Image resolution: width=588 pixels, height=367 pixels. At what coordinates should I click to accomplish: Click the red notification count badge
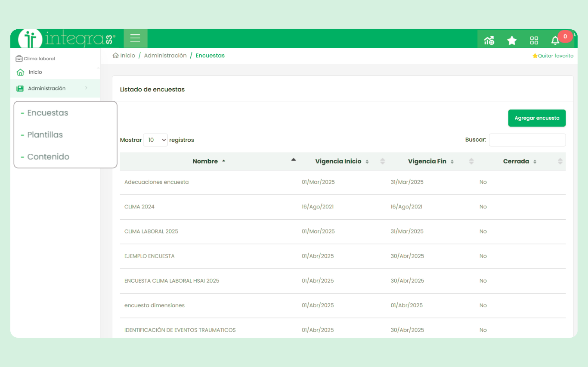pos(565,37)
